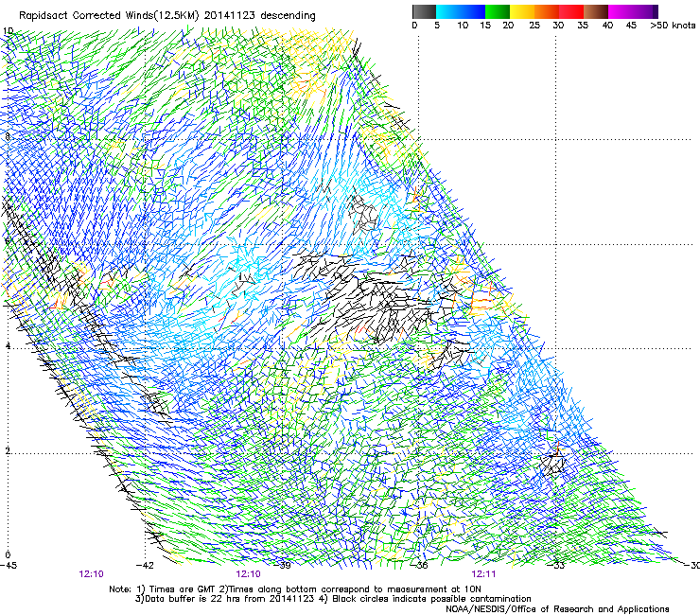Image resolution: width=700 pixels, height=615 pixels.
Task: Select the longitude axis label "-36"
Action: [x=420, y=566]
